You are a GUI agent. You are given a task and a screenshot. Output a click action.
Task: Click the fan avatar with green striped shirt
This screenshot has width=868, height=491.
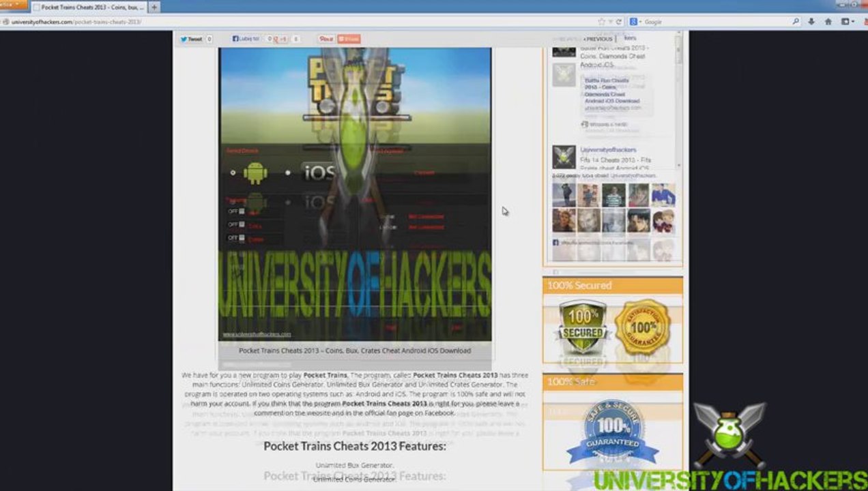coord(613,195)
